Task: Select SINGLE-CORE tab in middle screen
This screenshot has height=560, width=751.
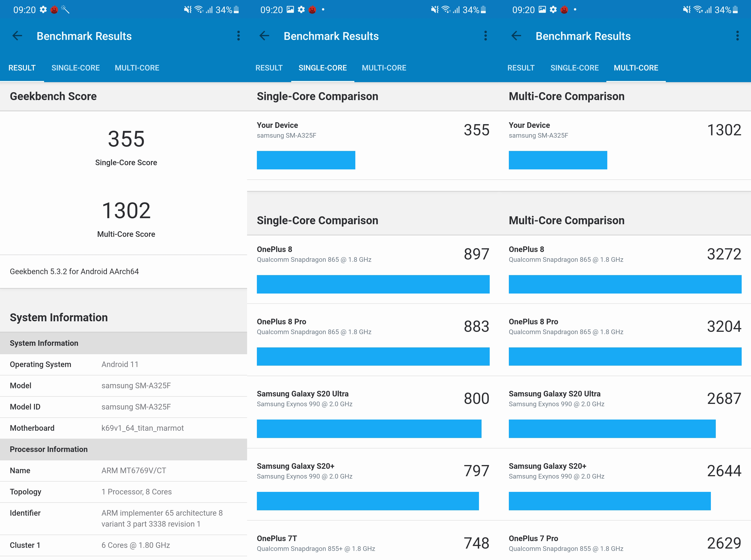Action: pyautogui.click(x=323, y=68)
